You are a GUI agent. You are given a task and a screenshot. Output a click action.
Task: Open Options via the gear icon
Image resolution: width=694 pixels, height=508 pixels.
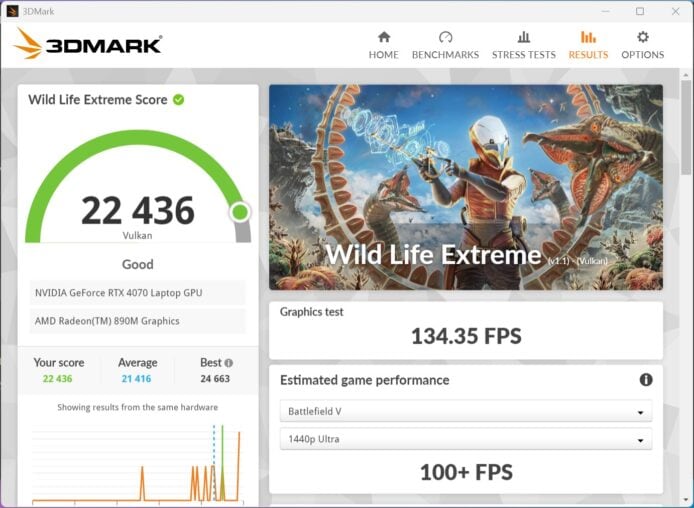click(x=642, y=37)
